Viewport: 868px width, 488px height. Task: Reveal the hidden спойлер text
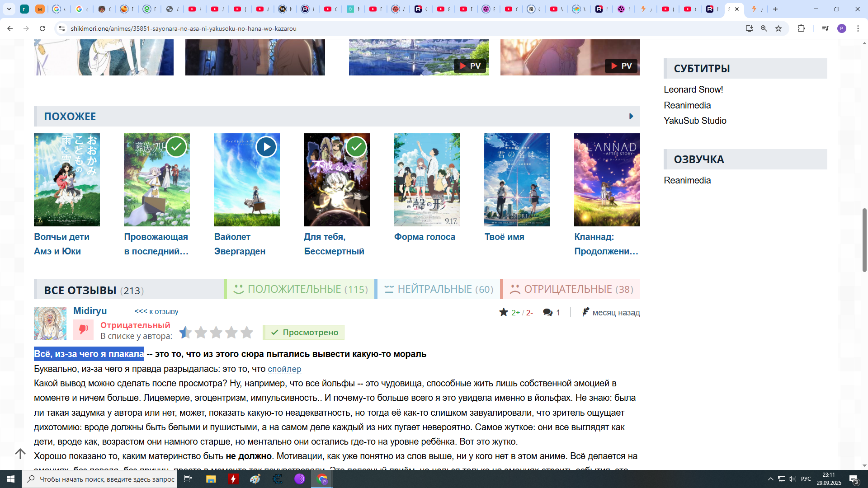284,369
